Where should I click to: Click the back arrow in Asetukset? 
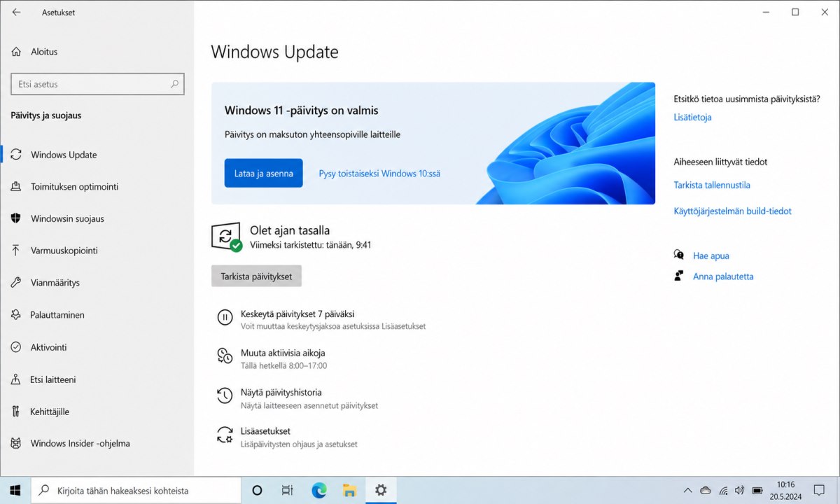[16, 12]
